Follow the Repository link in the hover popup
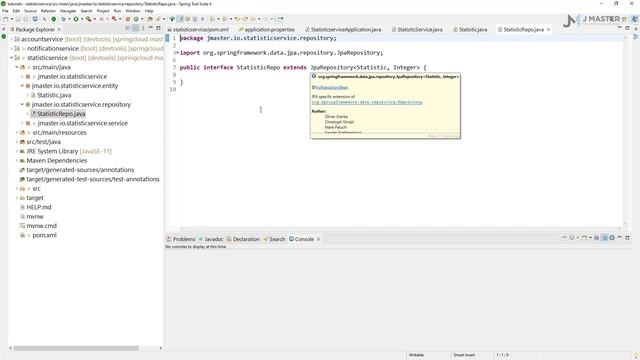This screenshot has width=640, height=360. tap(367, 102)
